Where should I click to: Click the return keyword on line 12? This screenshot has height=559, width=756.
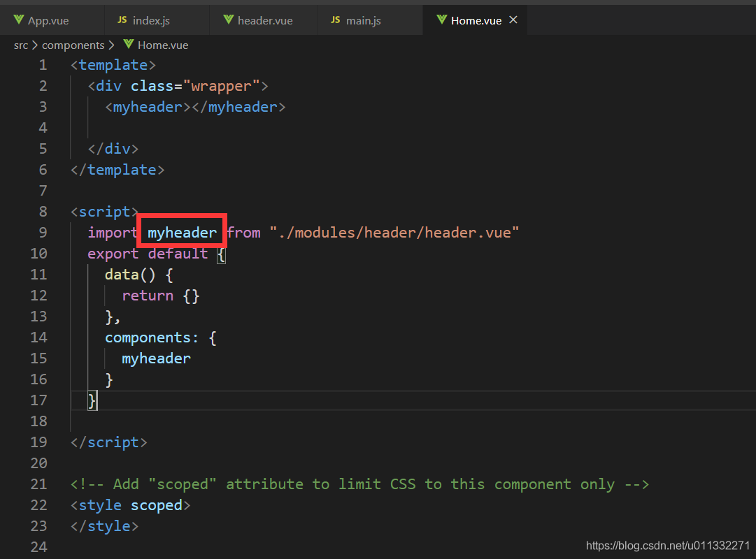click(x=148, y=296)
